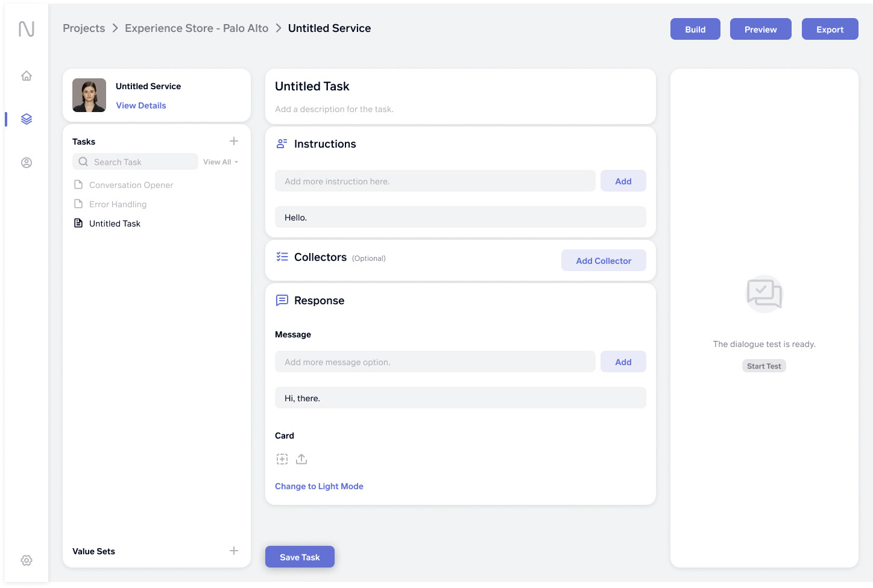Screen dimensions: 873x588
Task: Open the user profile sidebar icon
Action: click(x=27, y=163)
